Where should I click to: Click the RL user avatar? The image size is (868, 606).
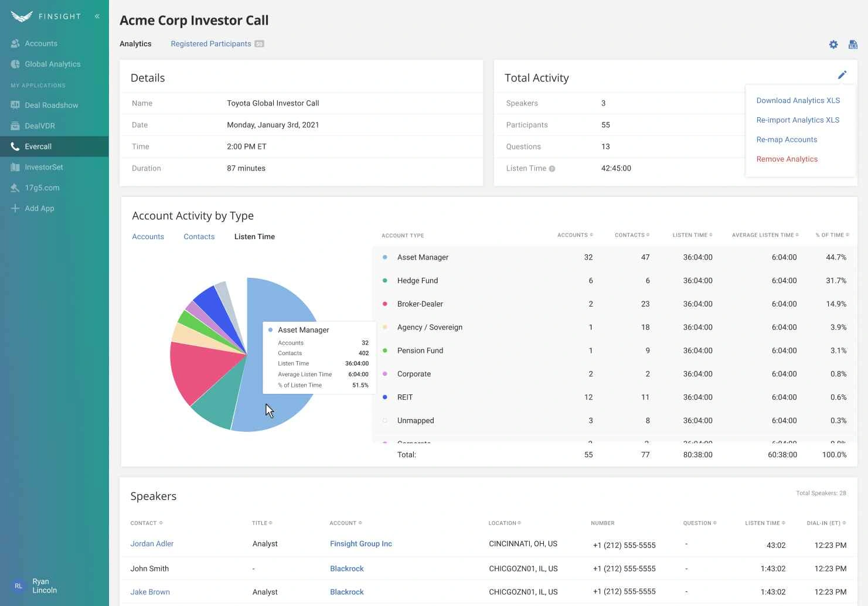coord(19,586)
